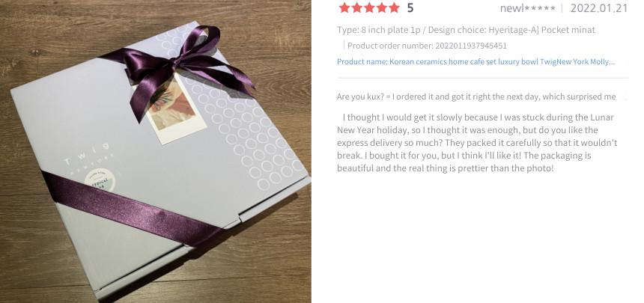Click the review date 2022.01.21
Viewport: 644px width, 303px height.
click(599, 8)
